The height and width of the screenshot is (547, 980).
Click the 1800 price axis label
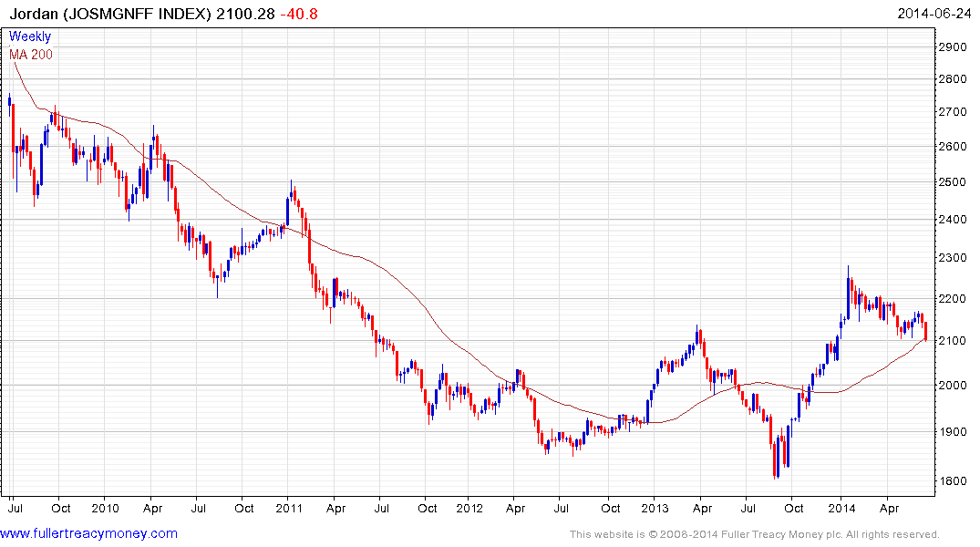coord(953,481)
